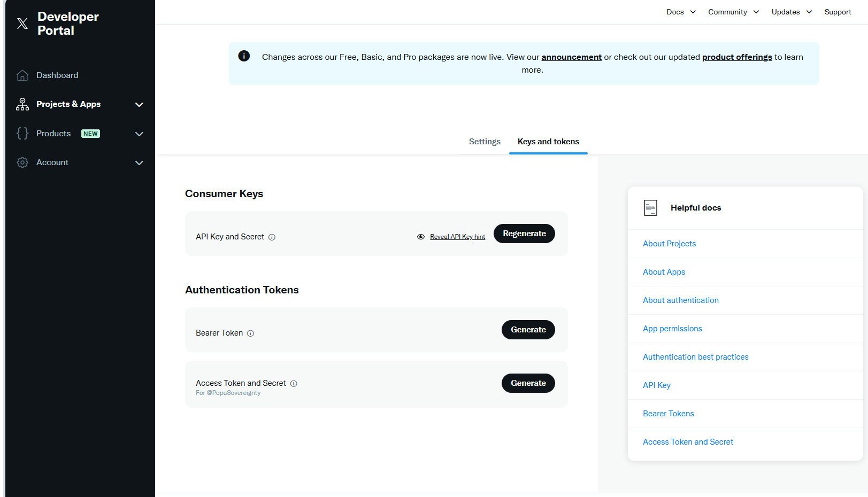Open the announcement link in banner
The height and width of the screenshot is (497, 868).
[571, 57]
